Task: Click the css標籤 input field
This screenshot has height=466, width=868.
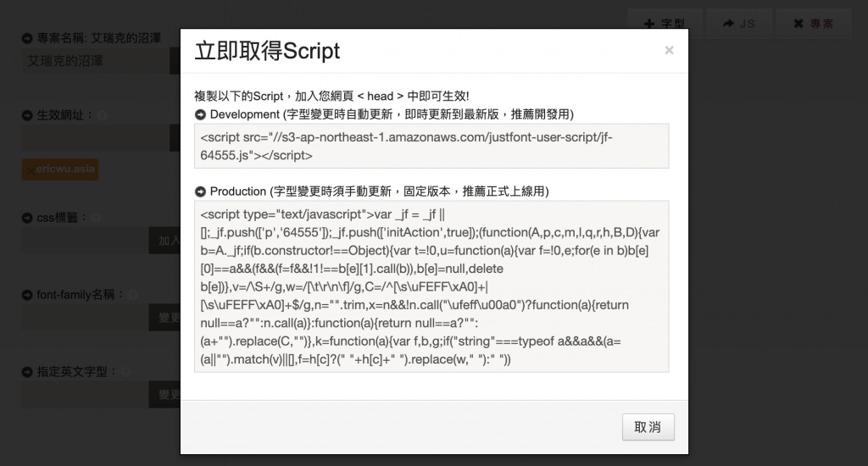Action: coord(86,241)
